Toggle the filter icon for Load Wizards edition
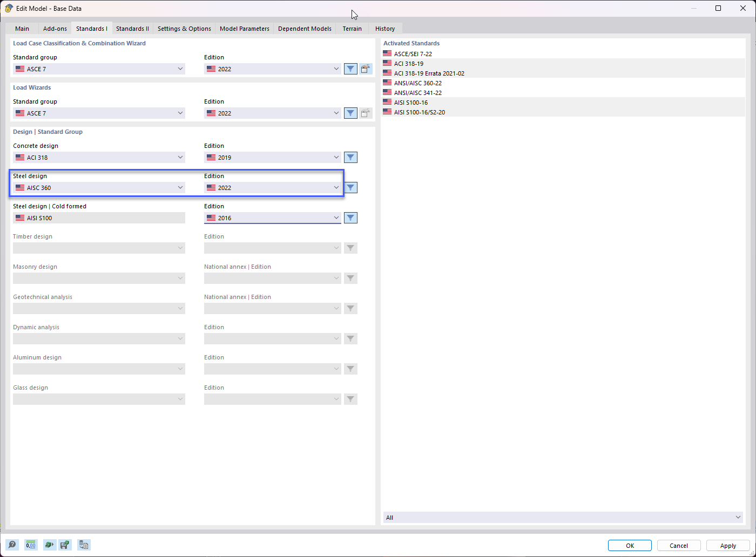Viewport: 756px width, 557px height. [x=350, y=113]
